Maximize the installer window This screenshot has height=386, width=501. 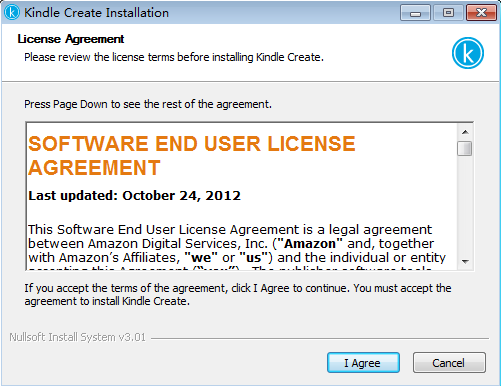point(448,13)
